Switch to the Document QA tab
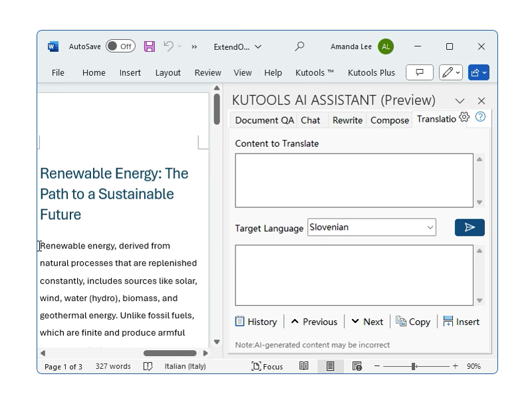This screenshot has height=402, width=532. coord(264,120)
